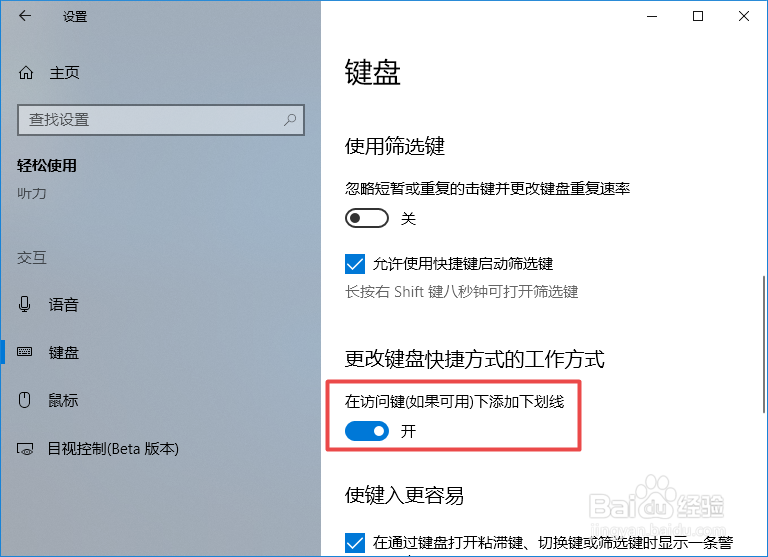Maximize the settings window
768x557 pixels.
[x=698, y=16]
